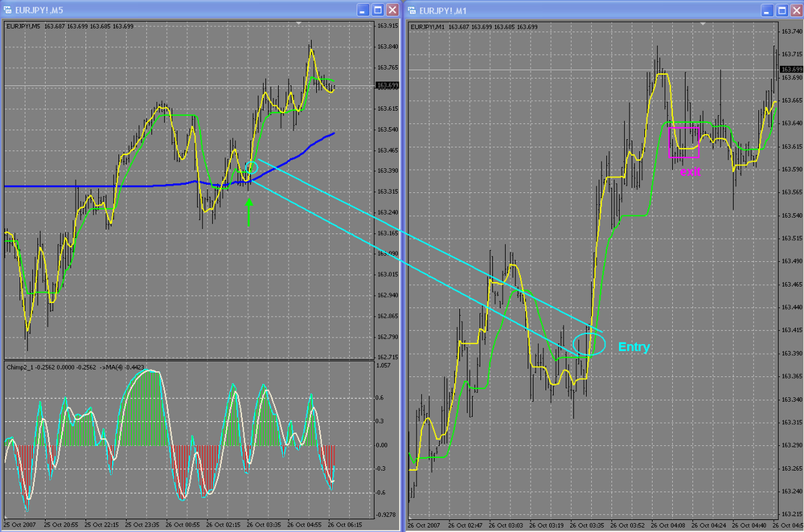Select the EURJPY!,M1 title bar text
This screenshot has width=804, height=532.
tap(443, 10)
